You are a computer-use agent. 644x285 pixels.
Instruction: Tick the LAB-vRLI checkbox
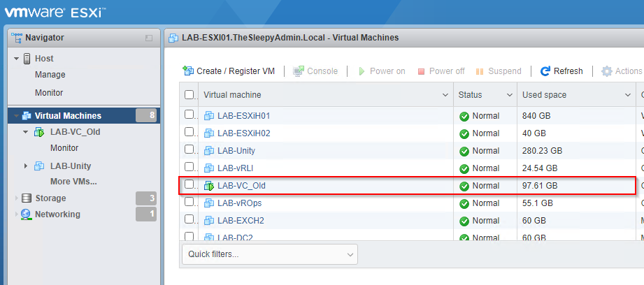tap(189, 167)
